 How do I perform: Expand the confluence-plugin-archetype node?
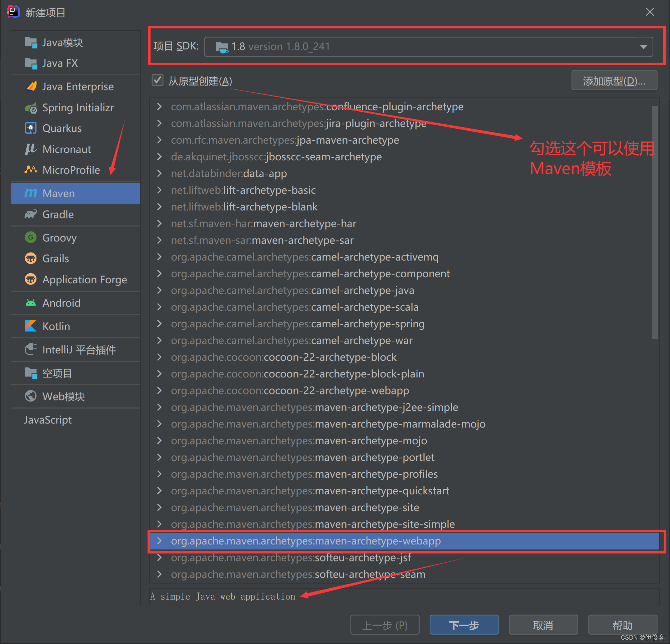point(159,106)
